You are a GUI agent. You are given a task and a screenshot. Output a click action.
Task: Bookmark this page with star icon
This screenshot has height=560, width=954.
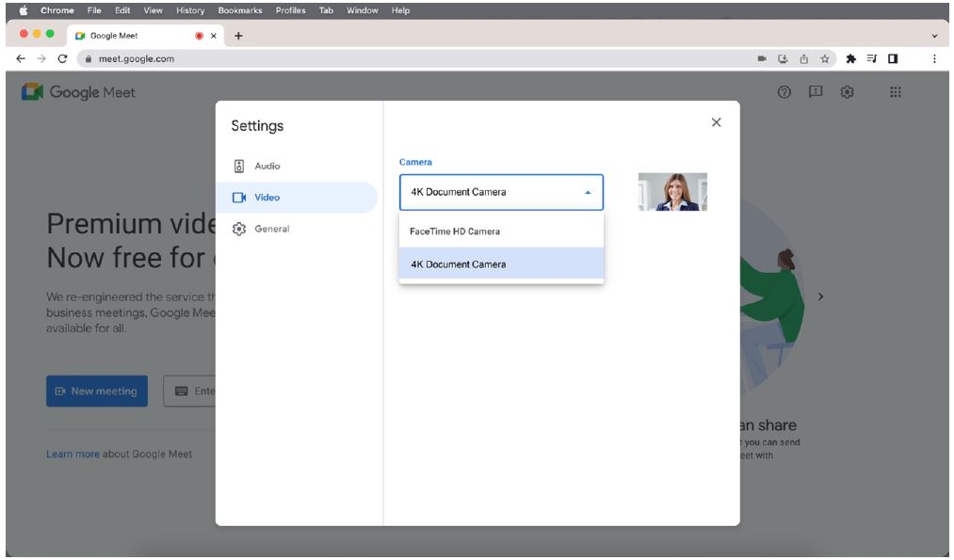pos(824,58)
